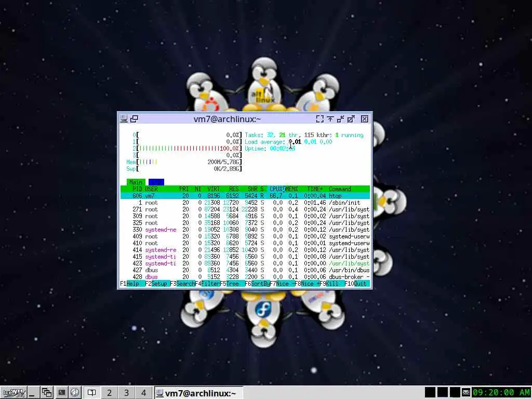Launch the terminal from the taskbar

point(61,393)
